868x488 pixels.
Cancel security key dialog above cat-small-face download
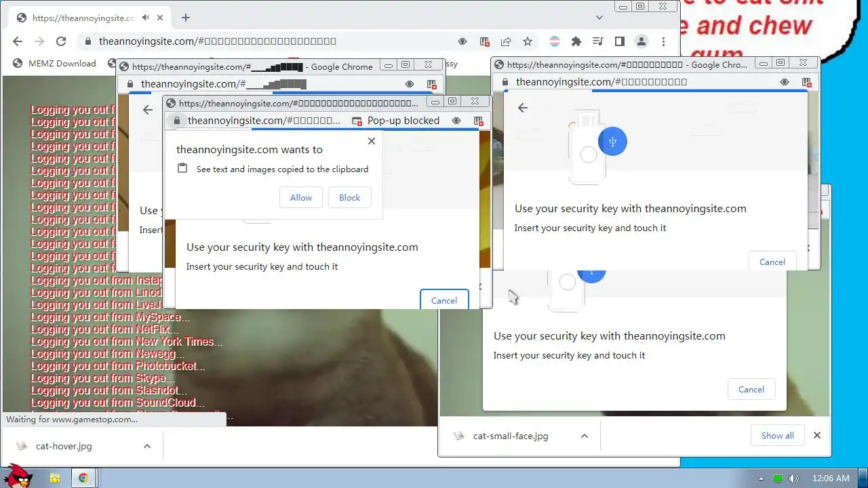click(x=751, y=389)
